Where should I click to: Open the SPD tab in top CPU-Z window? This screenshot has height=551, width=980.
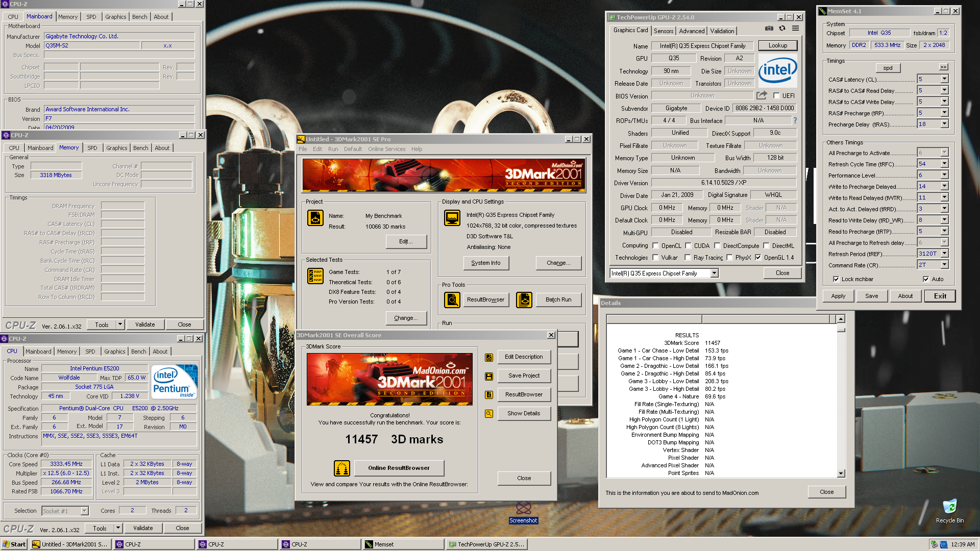point(91,17)
